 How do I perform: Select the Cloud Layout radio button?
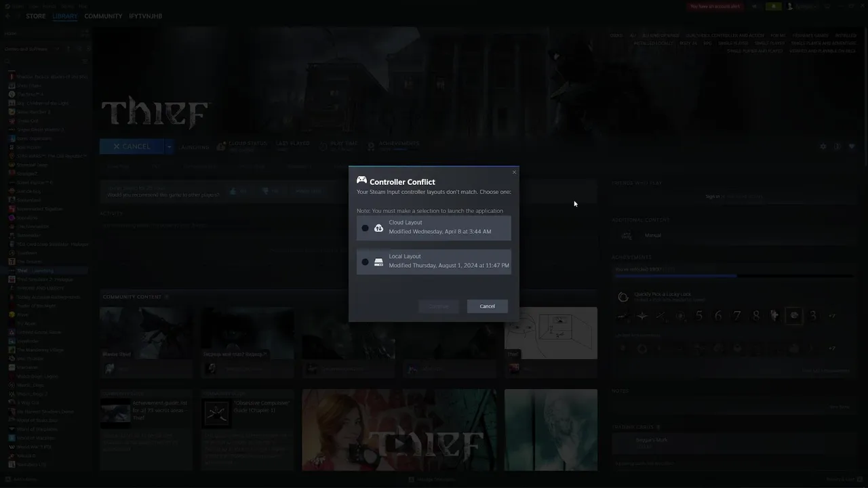pos(365,228)
